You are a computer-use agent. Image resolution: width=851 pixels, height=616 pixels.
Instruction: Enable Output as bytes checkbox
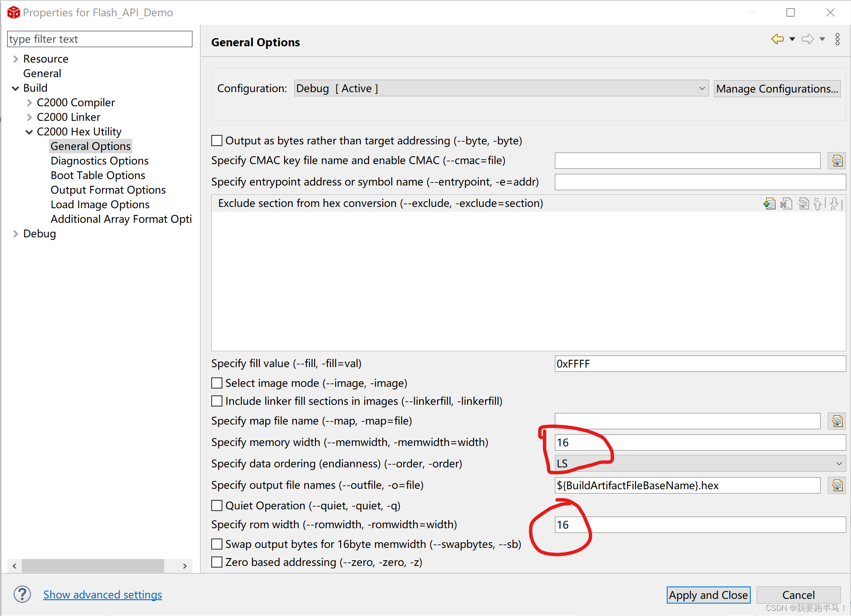217,141
